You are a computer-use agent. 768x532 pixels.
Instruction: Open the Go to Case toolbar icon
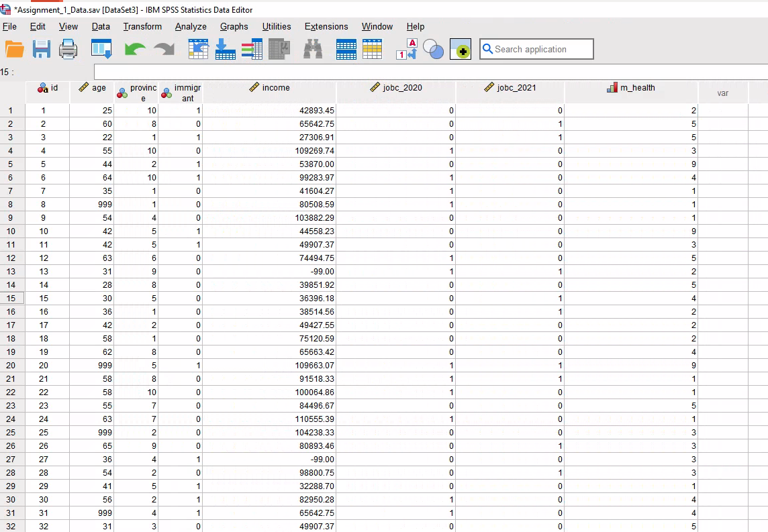(197, 48)
